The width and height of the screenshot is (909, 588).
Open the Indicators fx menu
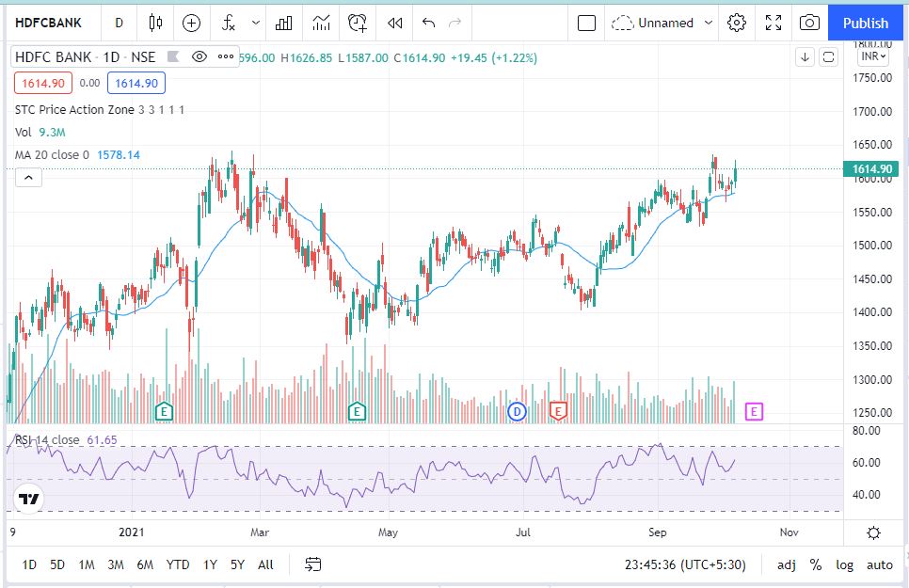229,23
